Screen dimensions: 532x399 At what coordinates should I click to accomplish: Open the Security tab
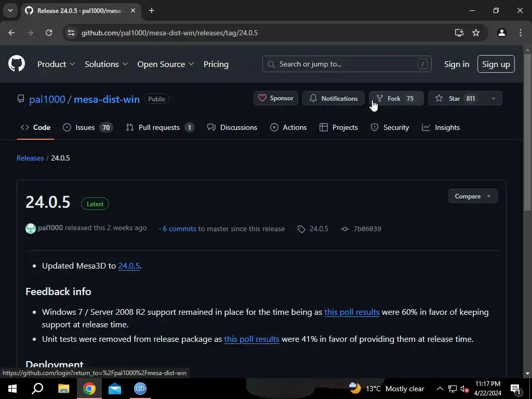(x=390, y=128)
